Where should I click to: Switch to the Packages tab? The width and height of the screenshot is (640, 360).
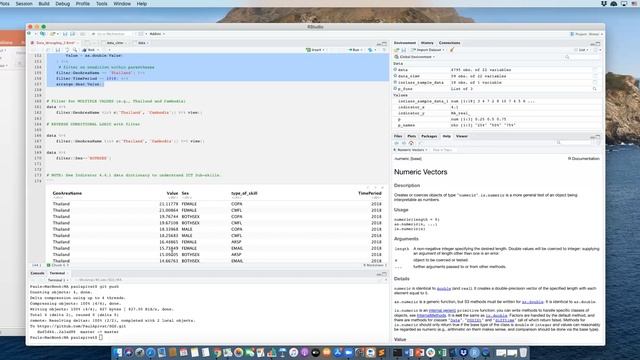tap(429, 136)
